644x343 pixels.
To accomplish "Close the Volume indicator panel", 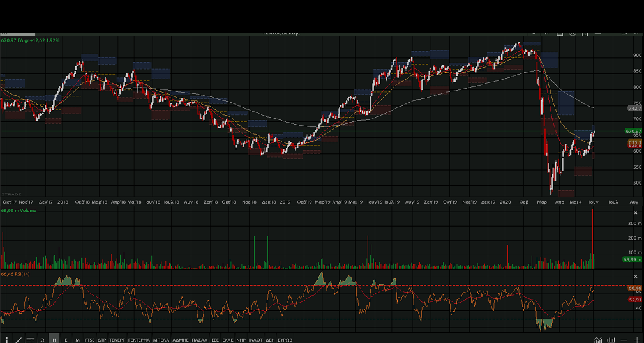I will pos(636,211).
